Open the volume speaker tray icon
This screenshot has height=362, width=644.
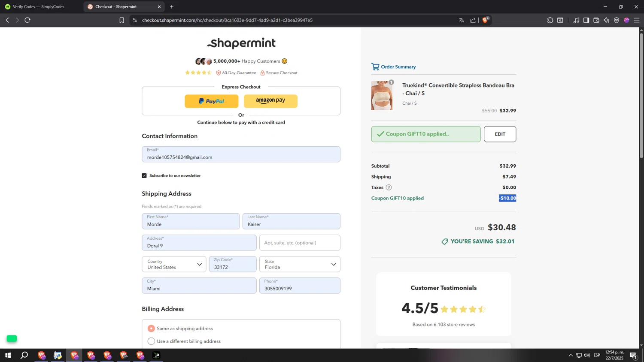(x=587, y=355)
